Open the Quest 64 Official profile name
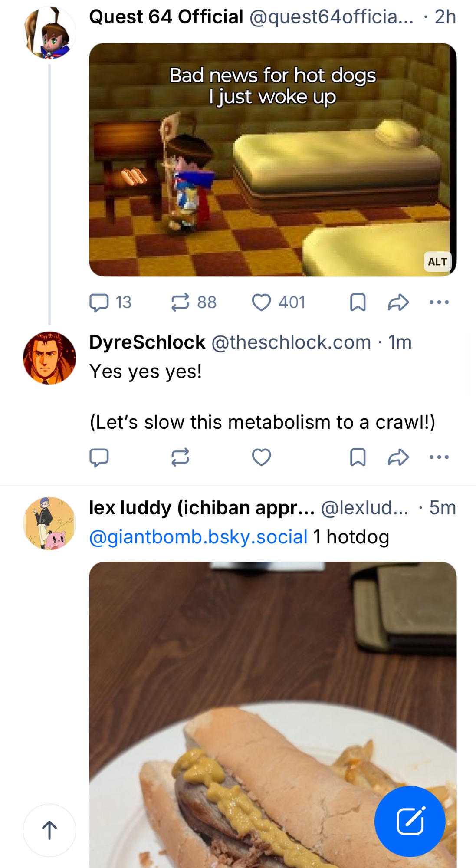476x868 pixels. pyautogui.click(x=166, y=17)
